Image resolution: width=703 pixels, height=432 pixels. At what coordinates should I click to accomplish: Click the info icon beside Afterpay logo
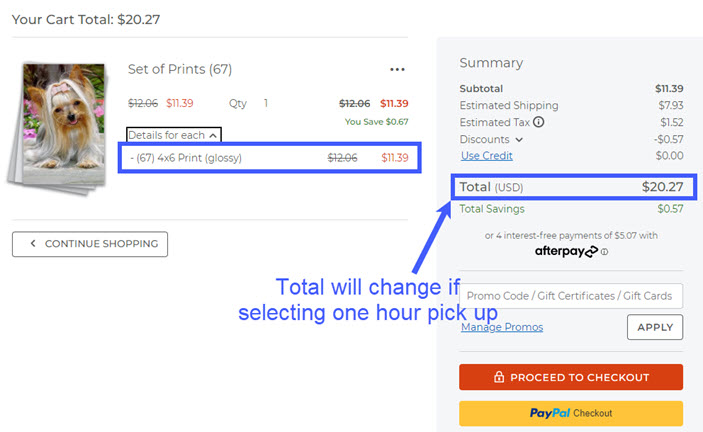[x=604, y=252]
